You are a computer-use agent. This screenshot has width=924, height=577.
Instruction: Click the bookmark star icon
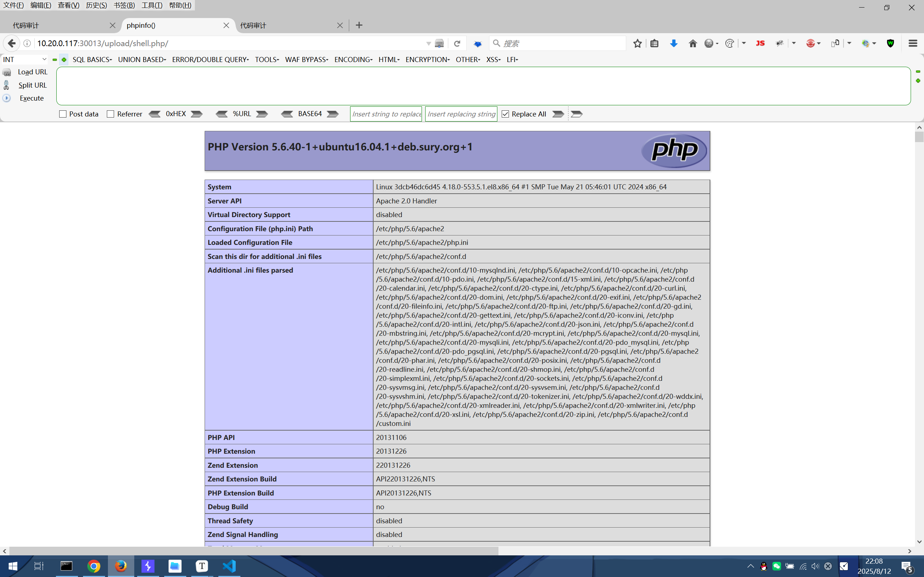click(x=637, y=44)
